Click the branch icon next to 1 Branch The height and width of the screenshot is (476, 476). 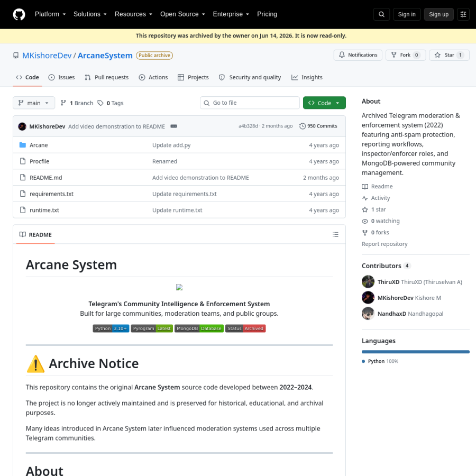(63, 103)
